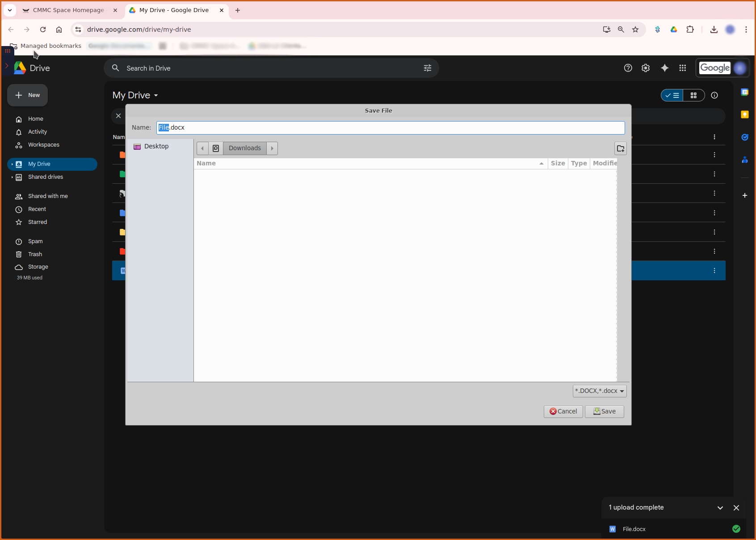756x540 pixels.
Task: Open tab search dropdown arrow
Action: [10, 10]
